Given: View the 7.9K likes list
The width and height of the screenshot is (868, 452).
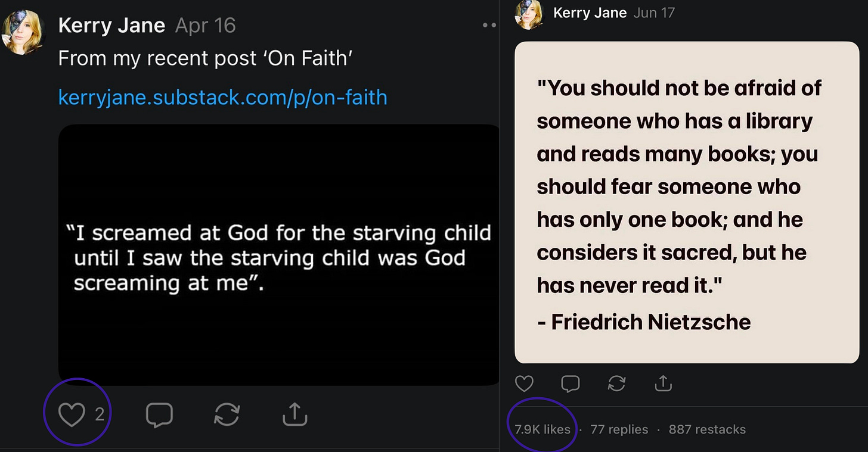Looking at the screenshot, I should click(x=542, y=429).
